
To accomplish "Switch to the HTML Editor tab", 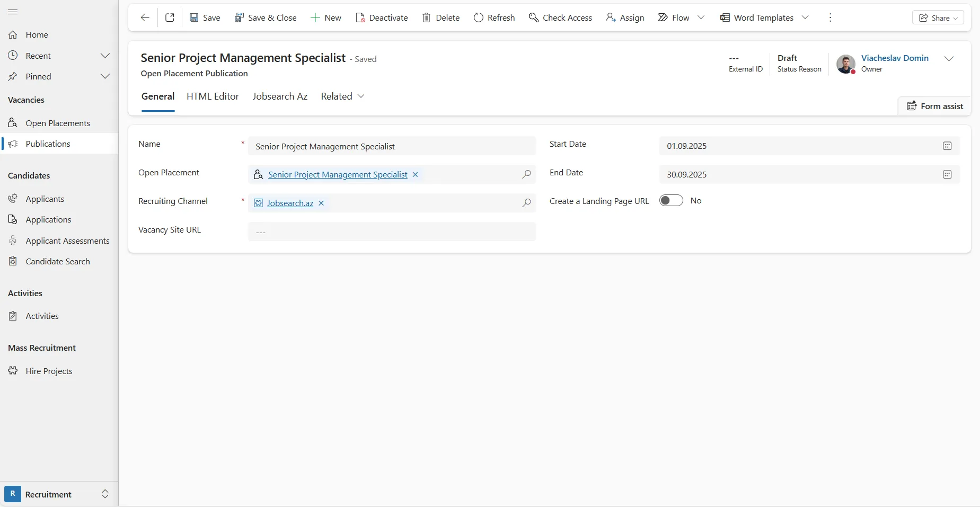I will pos(213,96).
